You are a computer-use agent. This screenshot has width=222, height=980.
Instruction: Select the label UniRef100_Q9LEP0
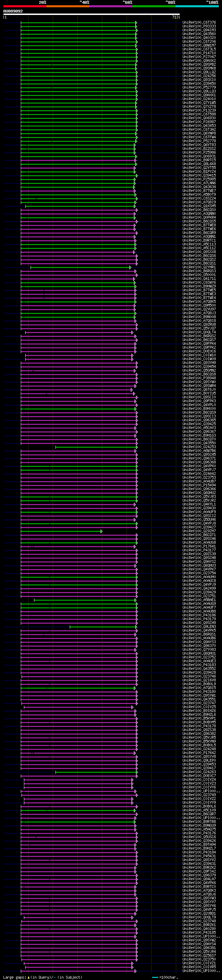click(x=199, y=761)
